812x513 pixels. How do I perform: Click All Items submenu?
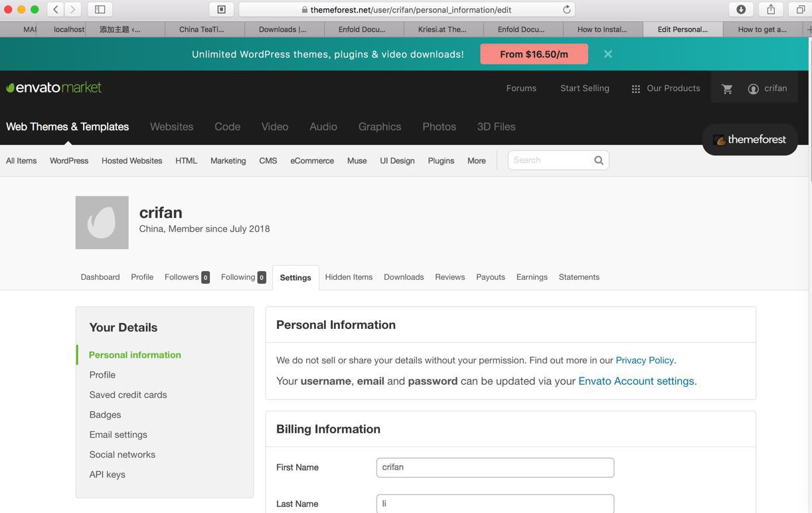21,161
